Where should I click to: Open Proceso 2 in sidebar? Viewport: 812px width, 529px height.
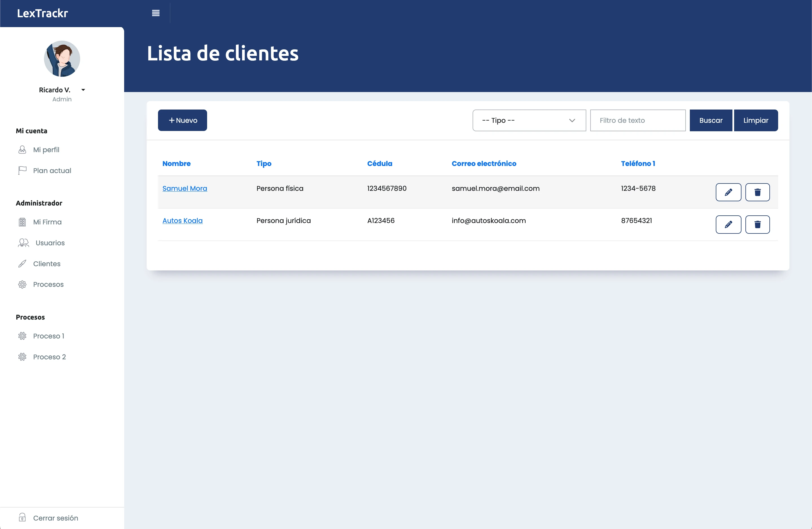(49, 357)
